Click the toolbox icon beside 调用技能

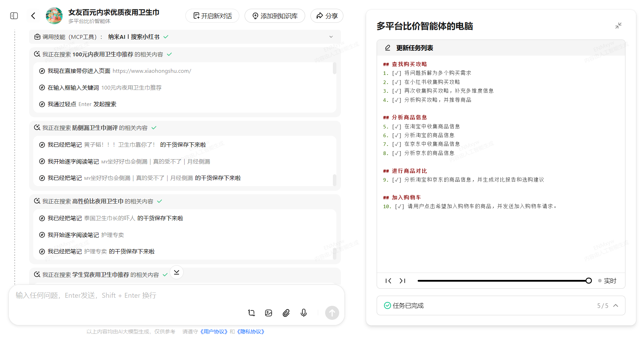tap(37, 37)
